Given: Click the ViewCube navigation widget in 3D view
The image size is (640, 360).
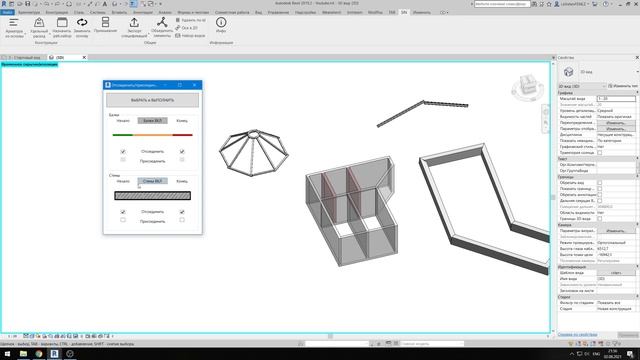Looking at the screenshot, I should [527, 87].
